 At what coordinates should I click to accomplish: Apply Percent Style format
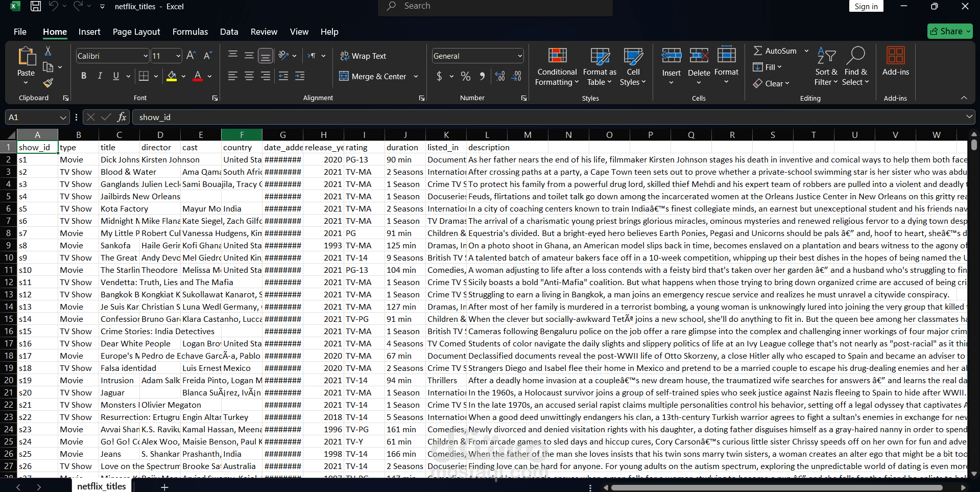[466, 76]
